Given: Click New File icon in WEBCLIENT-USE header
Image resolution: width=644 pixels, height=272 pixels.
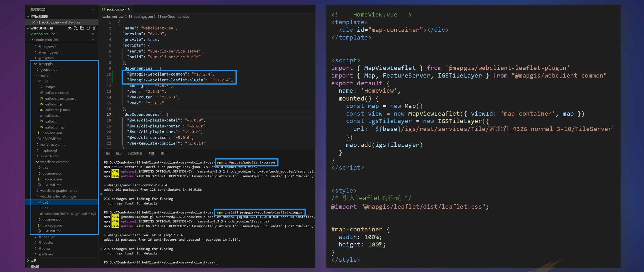Looking at the screenshot, I should pyautogui.click(x=76, y=28).
